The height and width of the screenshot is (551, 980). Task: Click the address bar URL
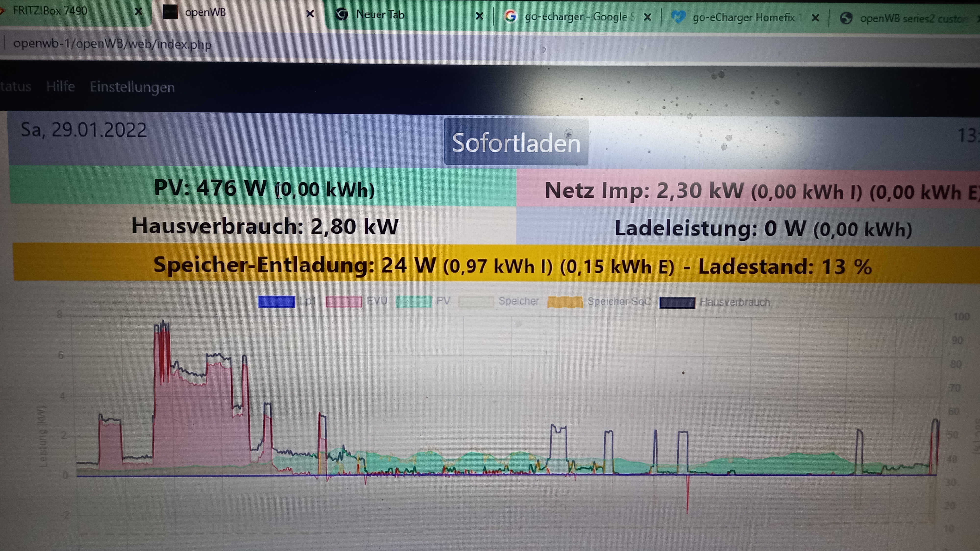tap(112, 44)
